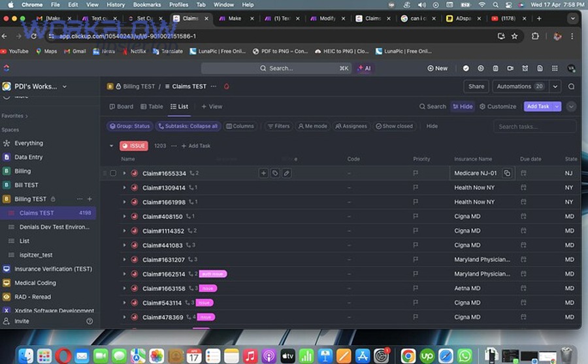Viewport: 588px width, 364px height.
Task: Open the apps grid icon
Action: click(x=555, y=69)
